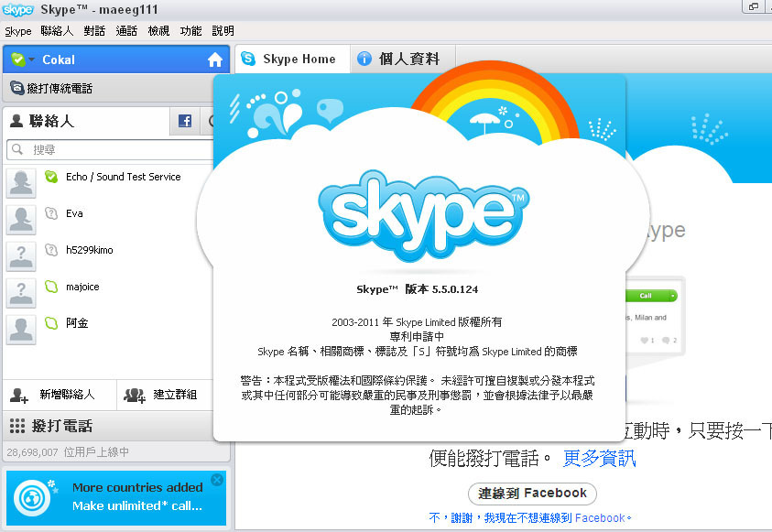Click the pending status icon beside h5299kimo
The height and width of the screenshot is (532, 772).
(51, 250)
